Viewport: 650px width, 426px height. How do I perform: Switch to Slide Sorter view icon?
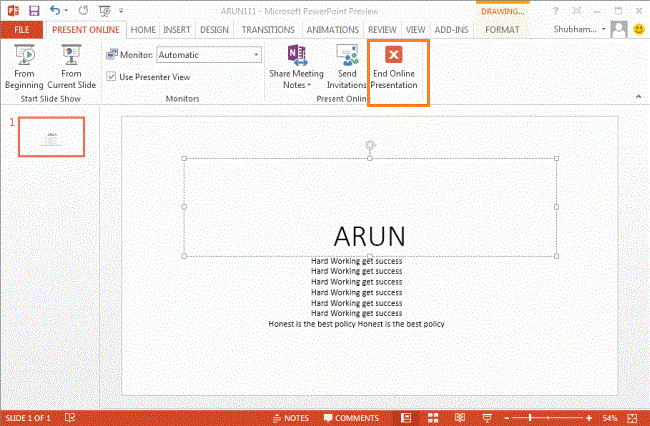coord(433,418)
